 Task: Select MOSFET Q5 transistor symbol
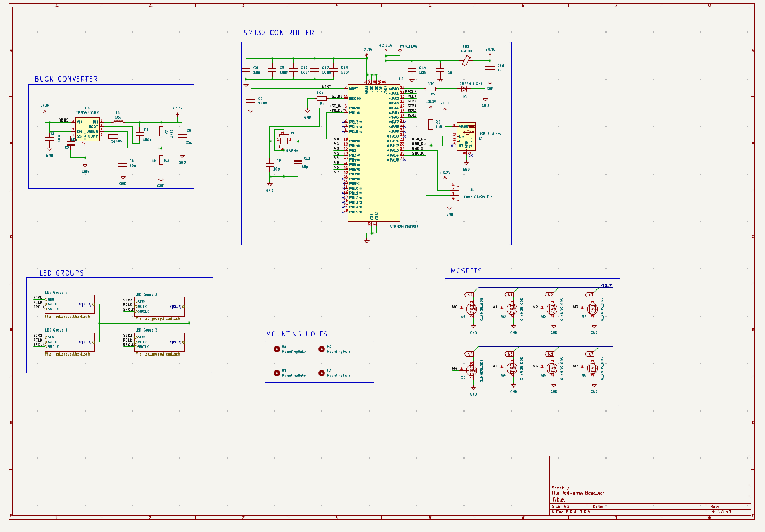[552, 308]
